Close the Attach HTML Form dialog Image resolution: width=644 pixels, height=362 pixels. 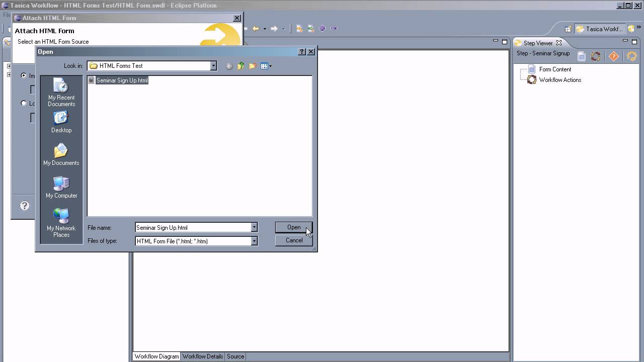[237, 18]
